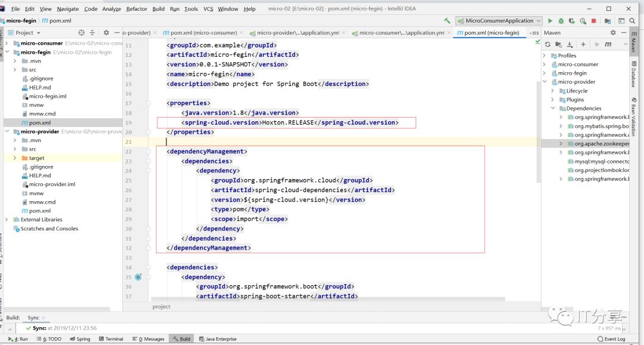The height and width of the screenshot is (345, 644).
Task: Open the editor tab list dropdown icon
Action: (534, 32)
